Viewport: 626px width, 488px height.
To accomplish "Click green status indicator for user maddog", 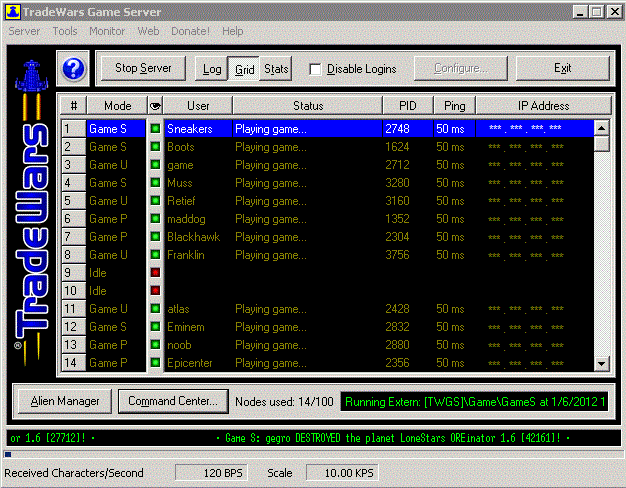I will [155, 219].
